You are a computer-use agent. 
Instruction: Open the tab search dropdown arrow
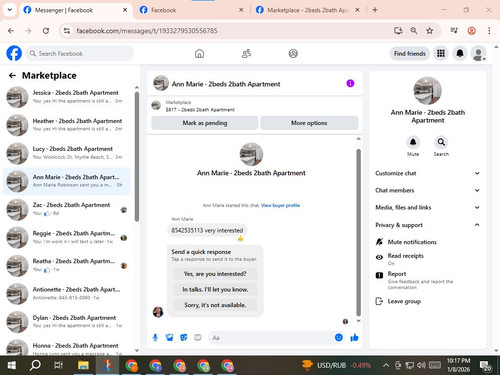tap(10, 10)
